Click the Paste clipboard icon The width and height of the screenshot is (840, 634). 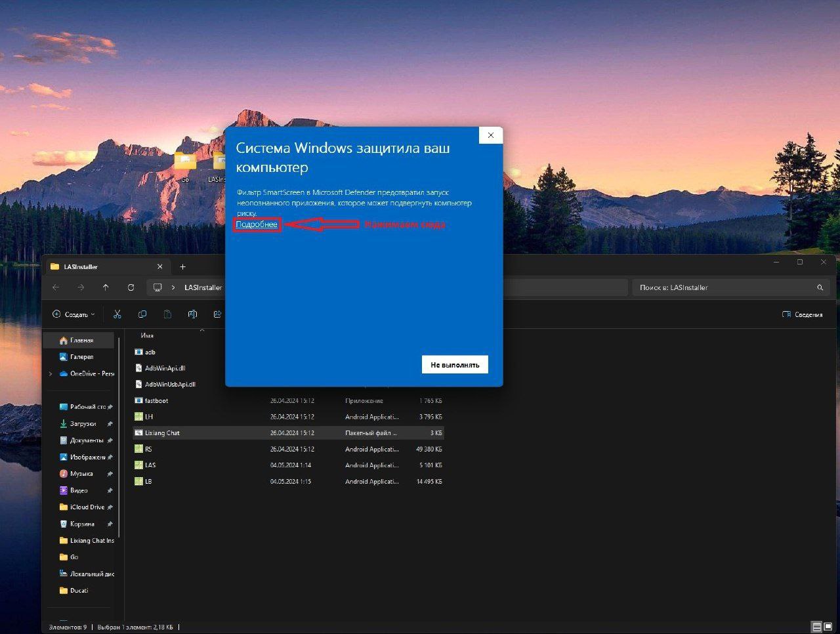pos(167,314)
